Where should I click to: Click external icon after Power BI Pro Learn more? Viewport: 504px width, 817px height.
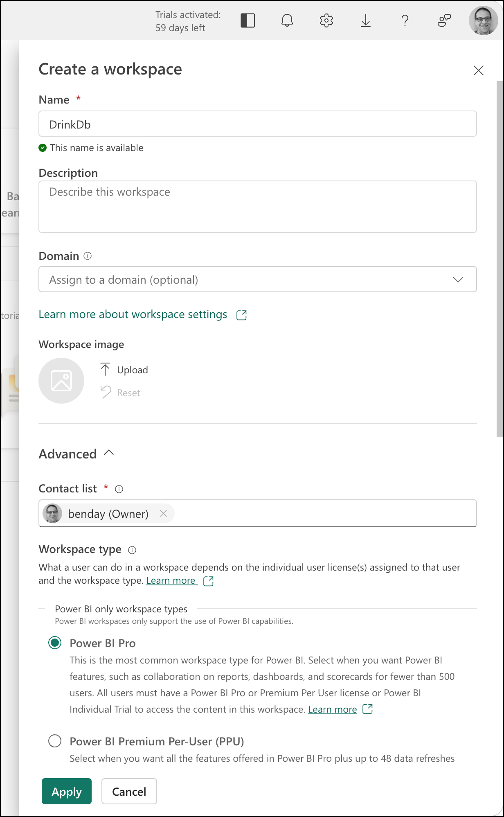coord(368,709)
